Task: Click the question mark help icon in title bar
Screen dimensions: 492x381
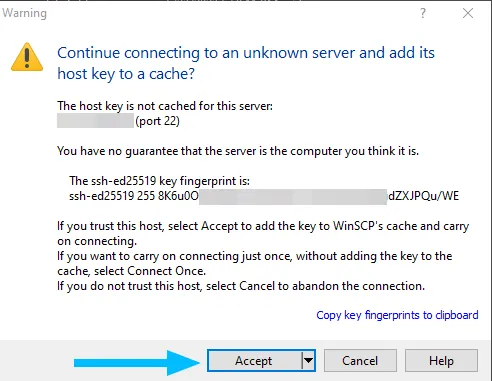Action: 423,13
